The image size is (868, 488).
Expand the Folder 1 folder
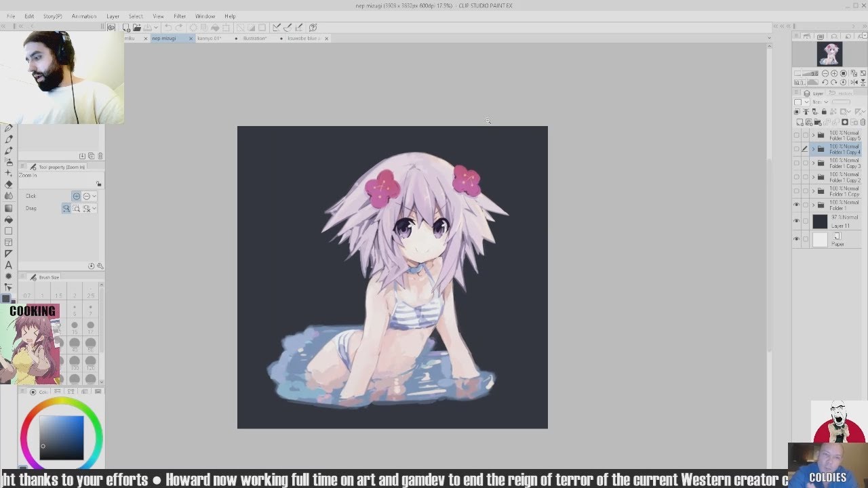pos(813,205)
